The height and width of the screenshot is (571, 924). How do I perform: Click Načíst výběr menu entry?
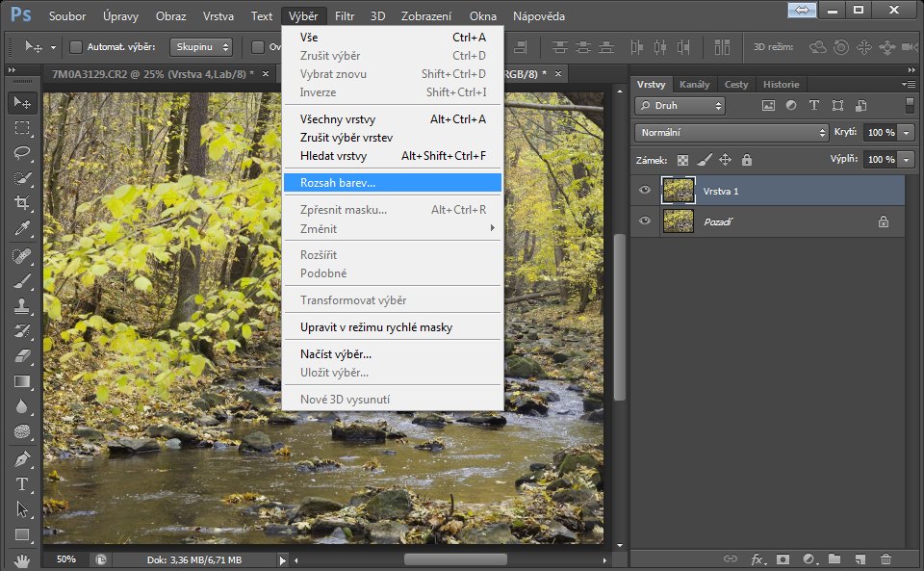335,353
